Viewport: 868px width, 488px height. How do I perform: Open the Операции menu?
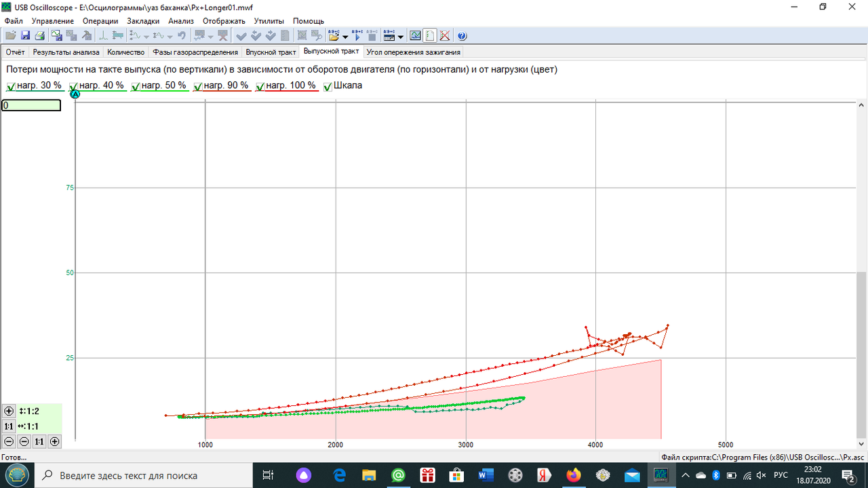coord(100,21)
